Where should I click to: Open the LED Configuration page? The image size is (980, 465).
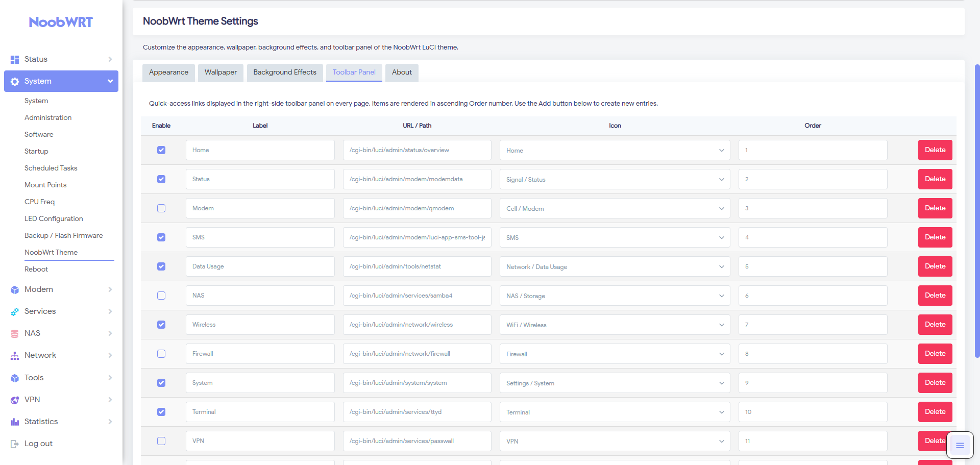point(54,218)
